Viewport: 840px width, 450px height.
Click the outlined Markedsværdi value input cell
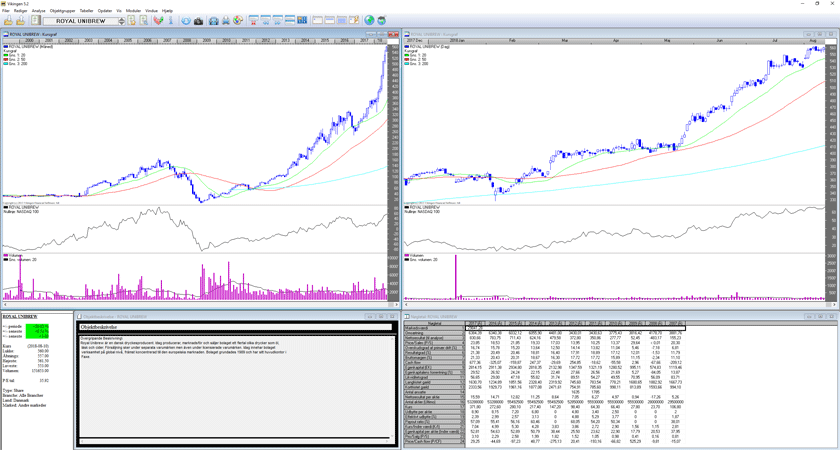point(575,328)
